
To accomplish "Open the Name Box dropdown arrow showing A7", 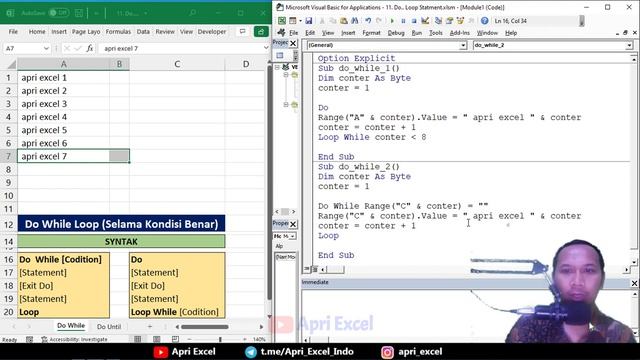I will [46, 48].
